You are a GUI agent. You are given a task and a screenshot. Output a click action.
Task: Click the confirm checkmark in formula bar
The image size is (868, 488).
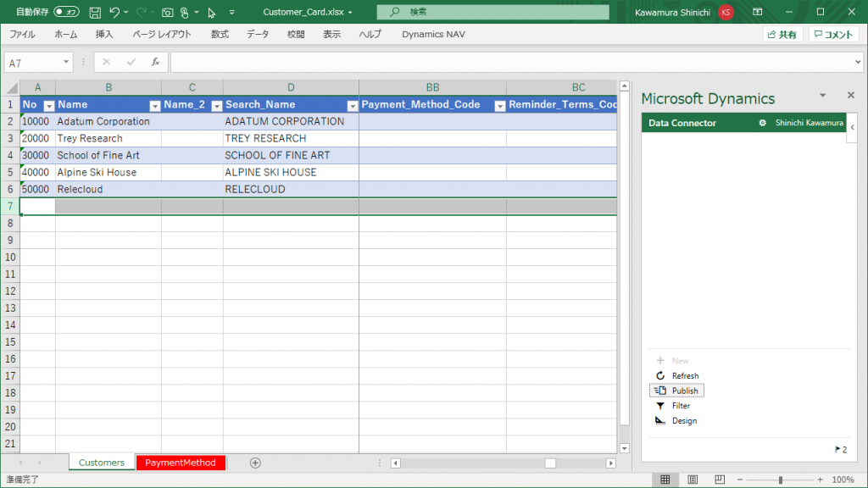(x=131, y=63)
